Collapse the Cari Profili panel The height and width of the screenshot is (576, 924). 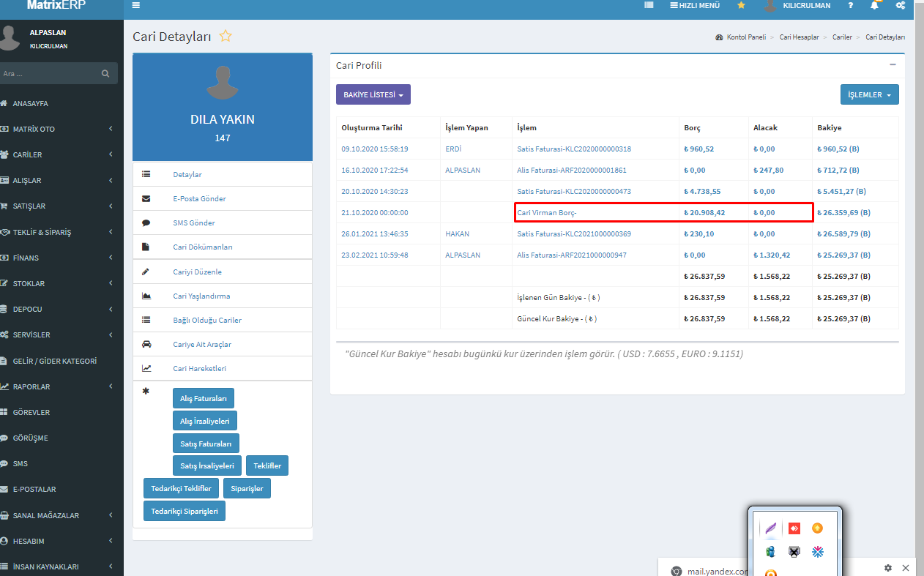(893, 64)
